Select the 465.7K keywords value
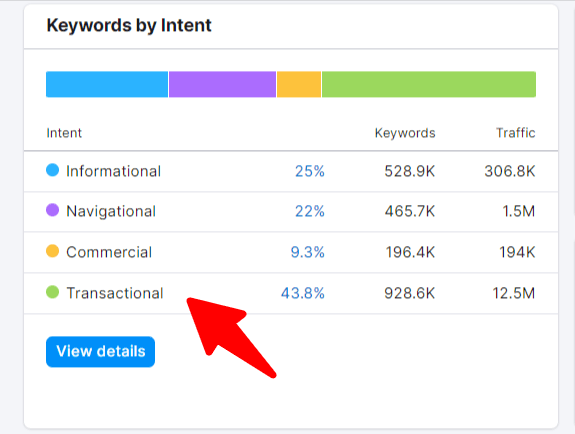 point(410,211)
